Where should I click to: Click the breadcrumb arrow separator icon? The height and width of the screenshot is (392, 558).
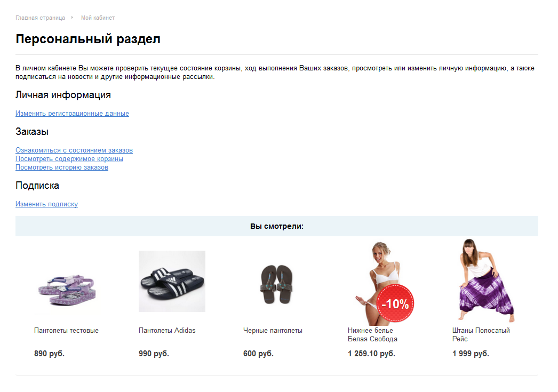(72, 18)
